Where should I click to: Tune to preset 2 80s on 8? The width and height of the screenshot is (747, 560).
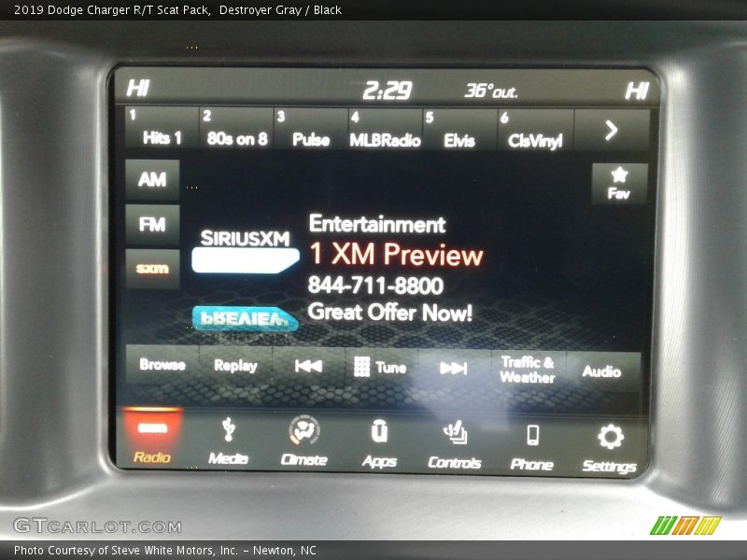click(x=237, y=129)
